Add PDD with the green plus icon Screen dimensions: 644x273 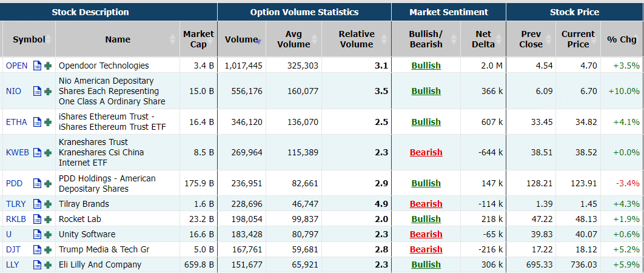48,183
